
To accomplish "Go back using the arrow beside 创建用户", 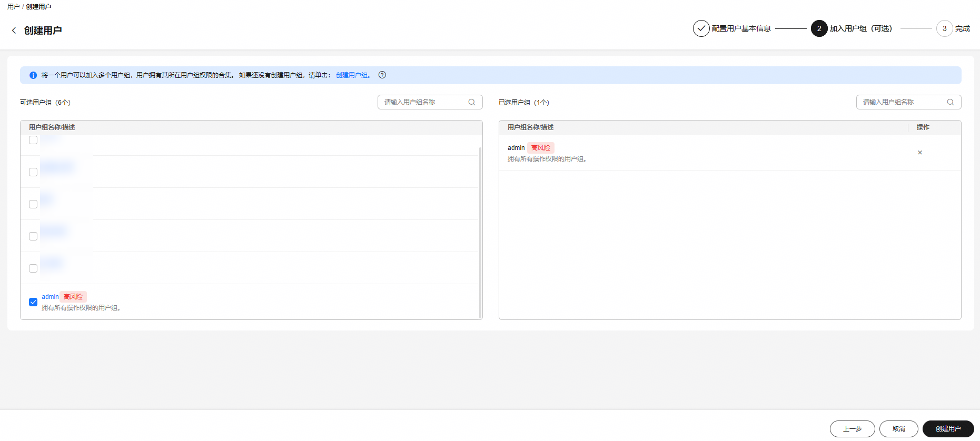I will coord(14,31).
